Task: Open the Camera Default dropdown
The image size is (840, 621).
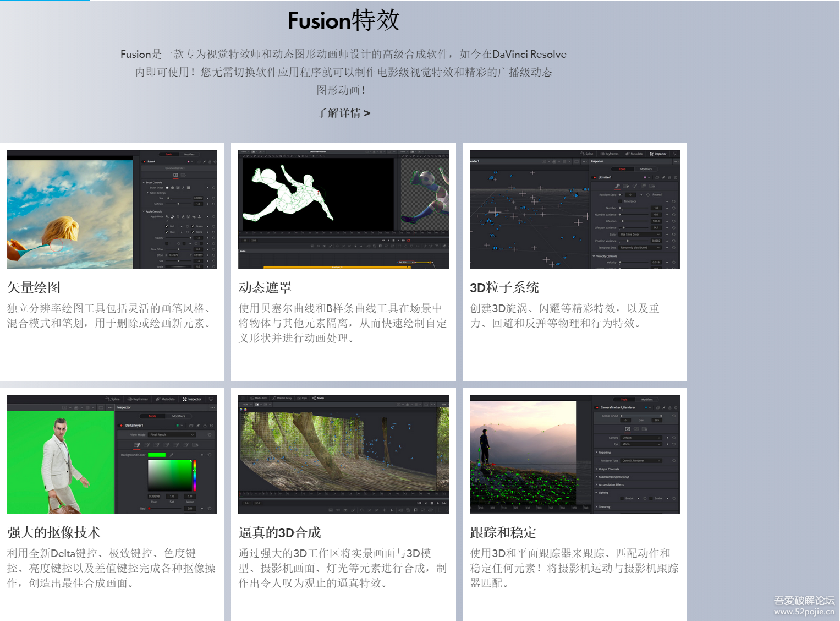Action: [x=641, y=438]
